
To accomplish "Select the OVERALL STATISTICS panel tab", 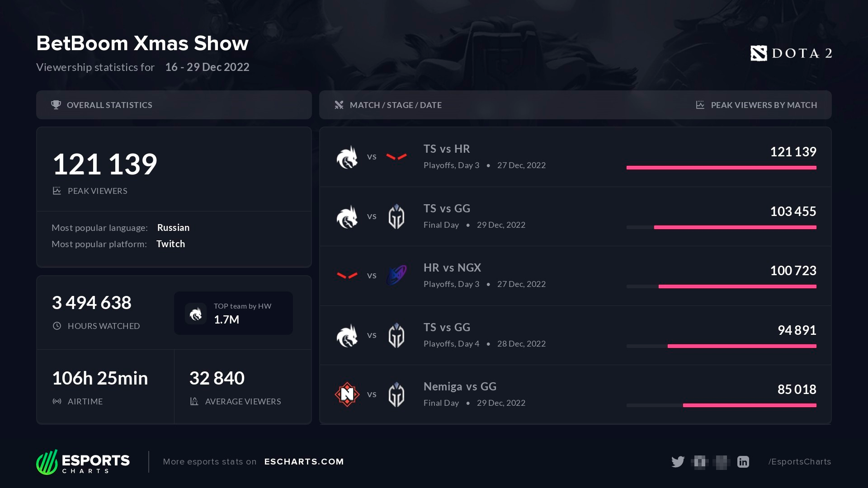I will (174, 105).
